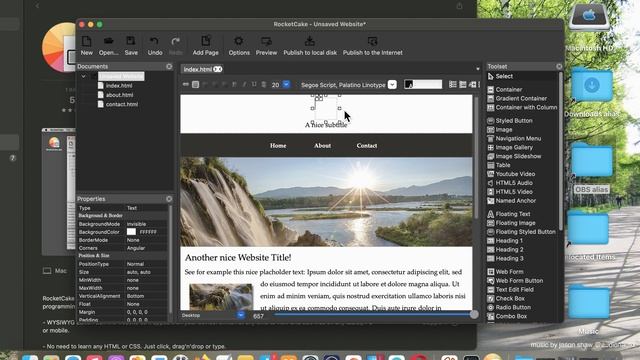This screenshot has height=360, width=640.
Task: Close the Properties panel
Action: 169,199
